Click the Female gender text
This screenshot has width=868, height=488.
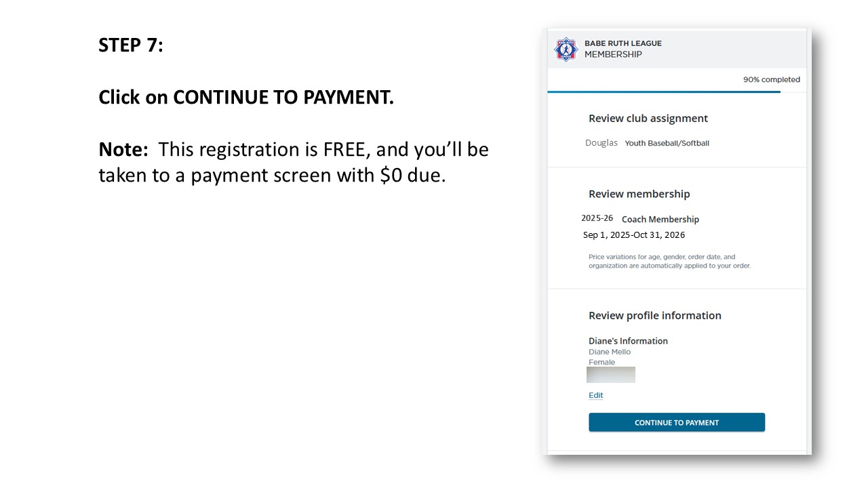tap(601, 362)
